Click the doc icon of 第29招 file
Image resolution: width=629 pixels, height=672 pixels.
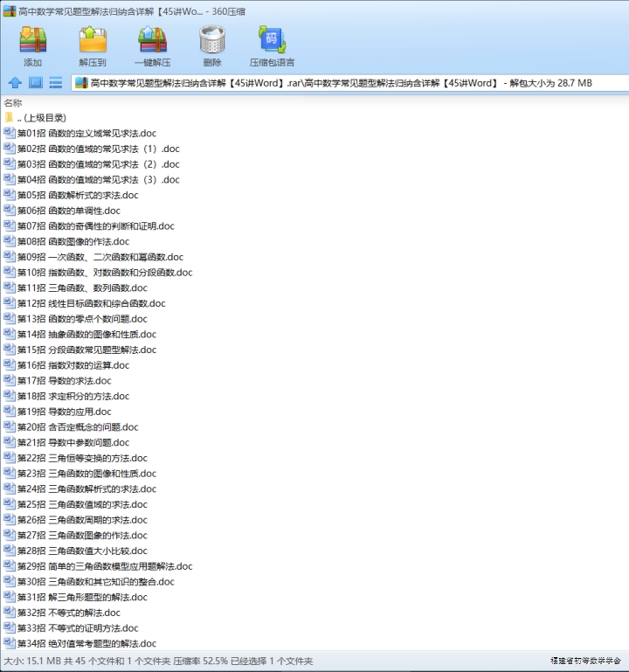[10, 565]
